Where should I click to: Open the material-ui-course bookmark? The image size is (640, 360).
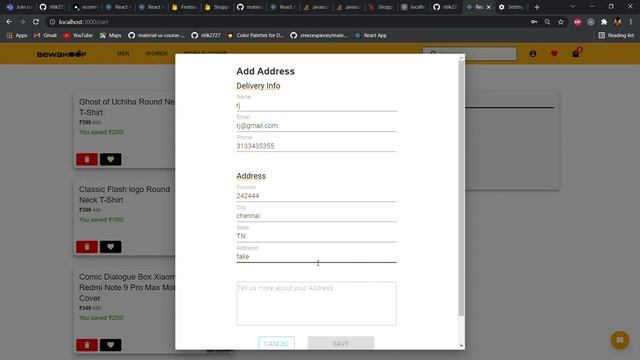click(156, 36)
